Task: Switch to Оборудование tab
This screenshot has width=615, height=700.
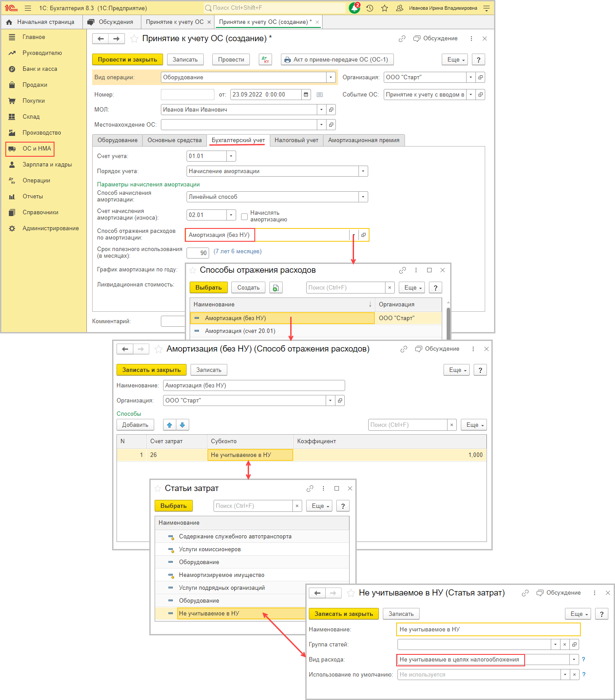Action: [117, 140]
